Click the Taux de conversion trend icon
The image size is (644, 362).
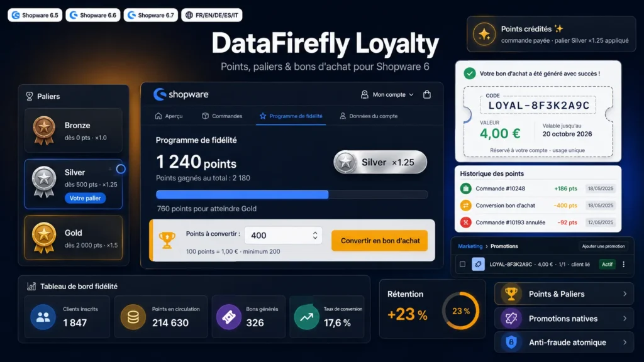click(306, 317)
